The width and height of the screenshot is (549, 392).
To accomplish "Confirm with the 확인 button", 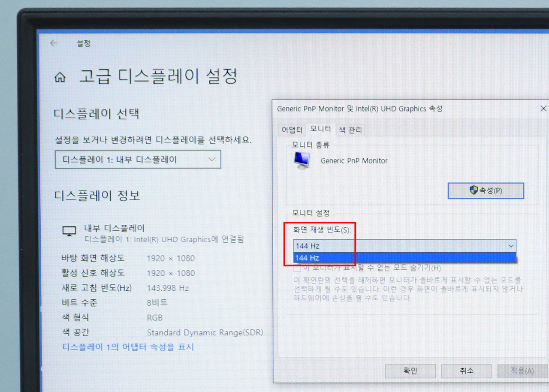I will pyautogui.click(x=410, y=371).
